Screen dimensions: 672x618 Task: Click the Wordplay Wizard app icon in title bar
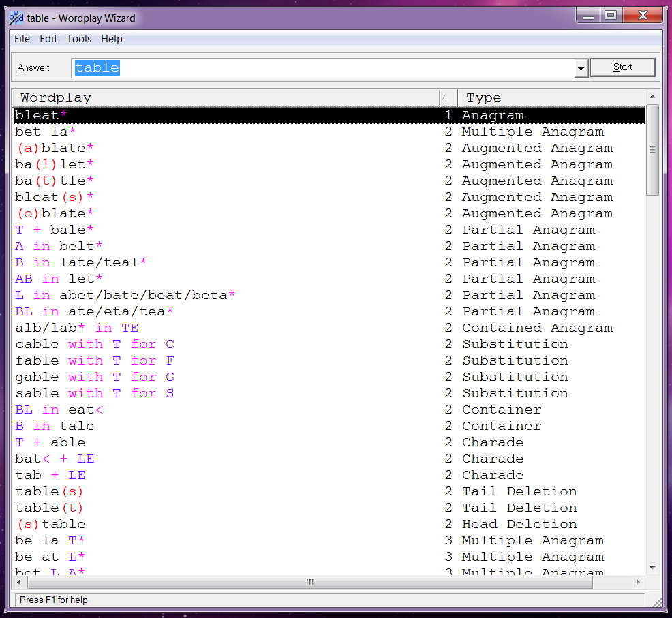click(x=16, y=18)
